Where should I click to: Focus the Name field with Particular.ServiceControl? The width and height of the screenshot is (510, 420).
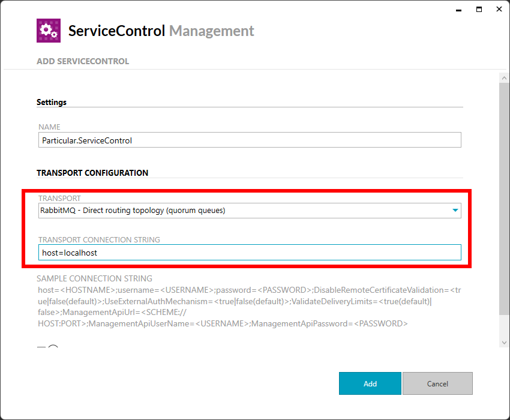tap(250, 140)
